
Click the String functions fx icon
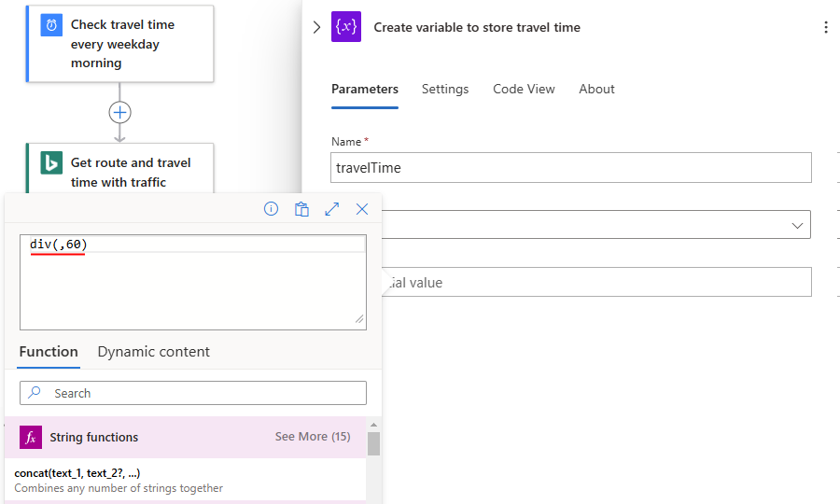(31, 437)
